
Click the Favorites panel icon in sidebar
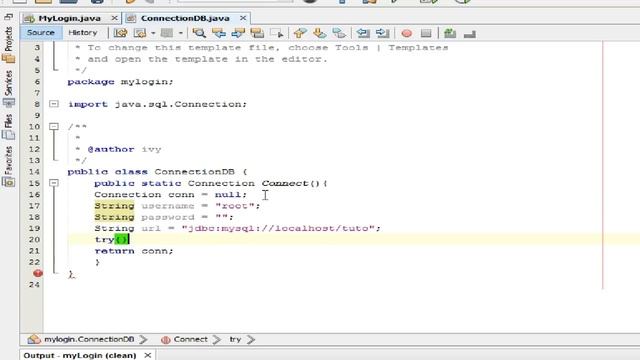[9, 182]
